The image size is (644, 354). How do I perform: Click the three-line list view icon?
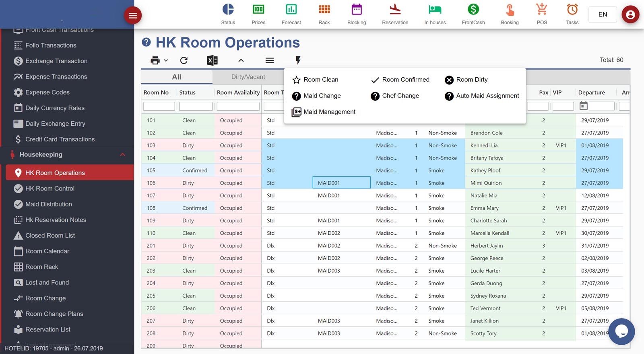(270, 60)
